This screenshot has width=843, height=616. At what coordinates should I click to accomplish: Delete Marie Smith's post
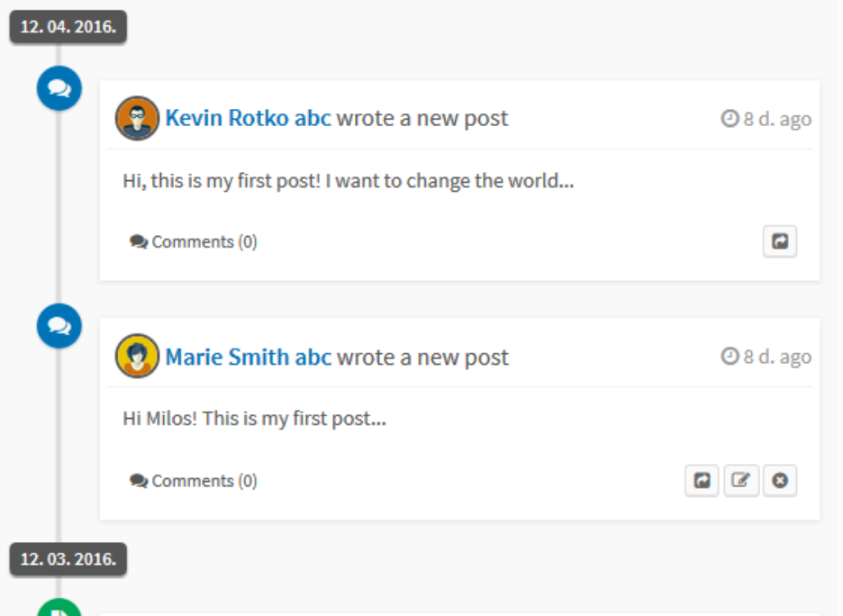(780, 481)
